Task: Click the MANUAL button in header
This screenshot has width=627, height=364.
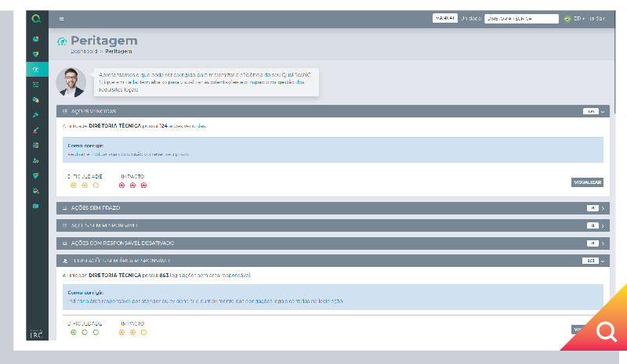Action: (x=444, y=18)
